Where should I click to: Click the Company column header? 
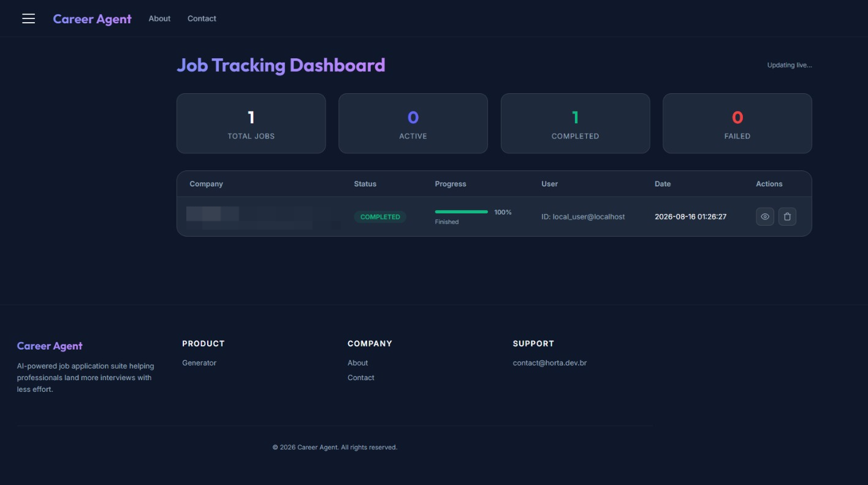point(206,184)
